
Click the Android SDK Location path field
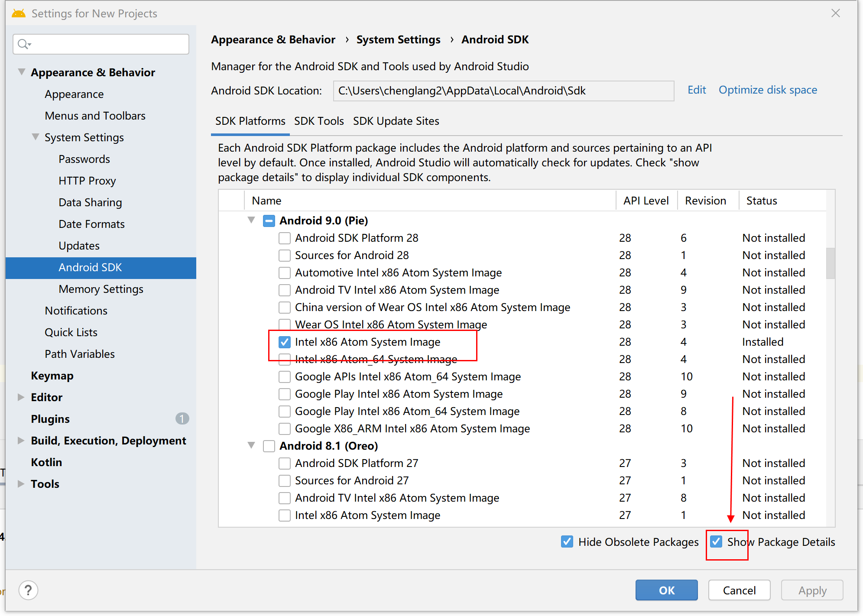pyautogui.click(x=503, y=91)
